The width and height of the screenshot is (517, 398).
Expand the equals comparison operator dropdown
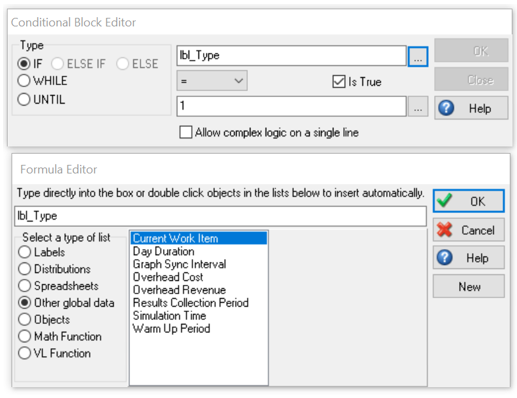(212, 81)
